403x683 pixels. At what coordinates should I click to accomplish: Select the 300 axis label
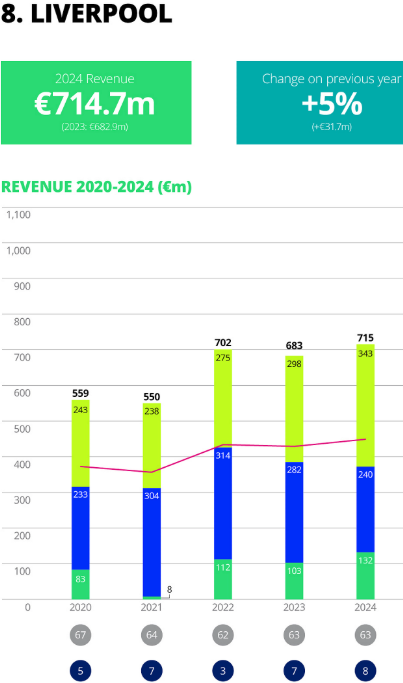22,500
